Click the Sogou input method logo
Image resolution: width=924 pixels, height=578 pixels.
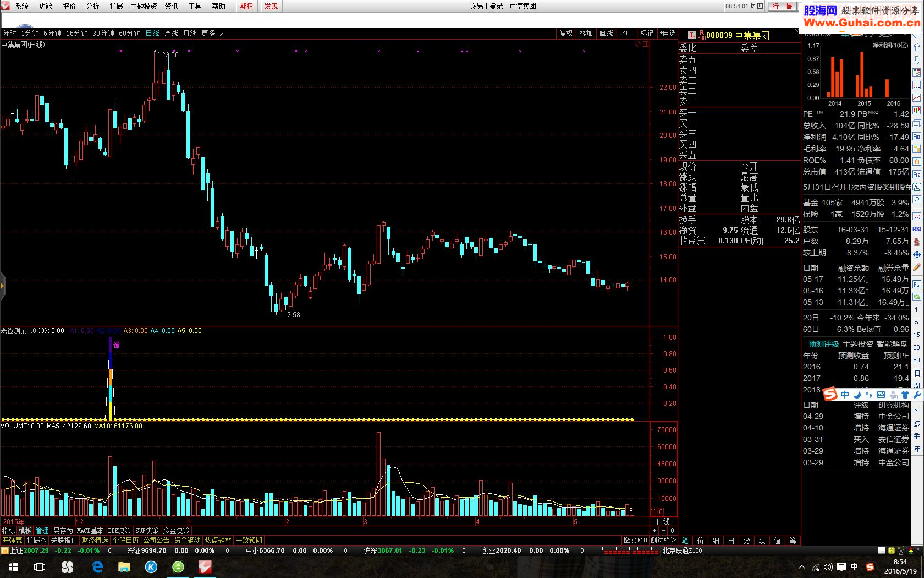click(830, 394)
